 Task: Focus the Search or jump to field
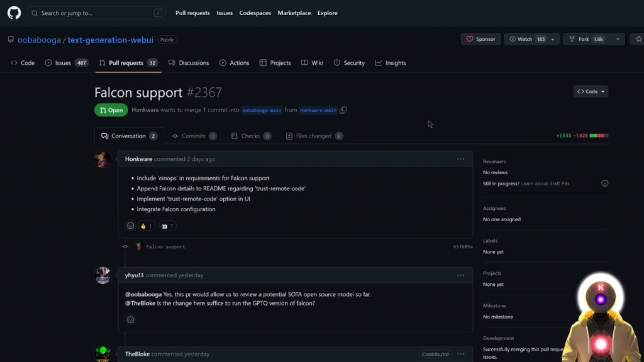coord(96,13)
